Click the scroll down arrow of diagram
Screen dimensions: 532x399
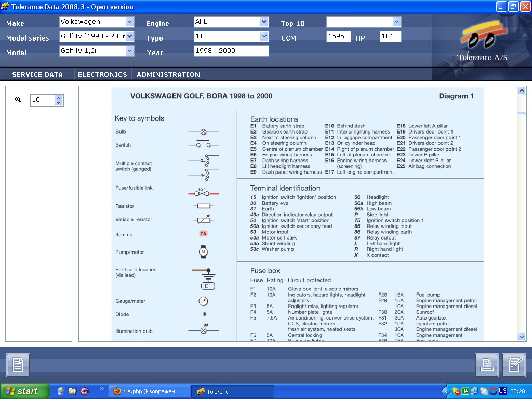click(x=522, y=337)
